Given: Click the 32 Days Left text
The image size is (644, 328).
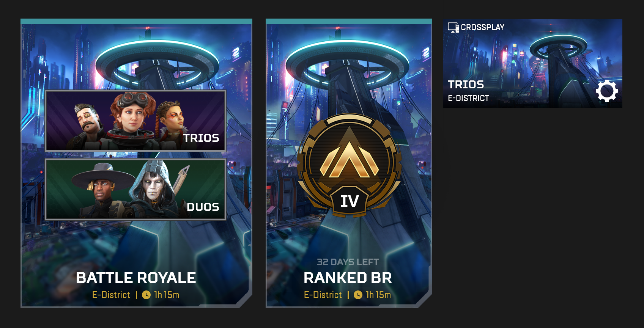Looking at the screenshot, I should click(x=348, y=262).
